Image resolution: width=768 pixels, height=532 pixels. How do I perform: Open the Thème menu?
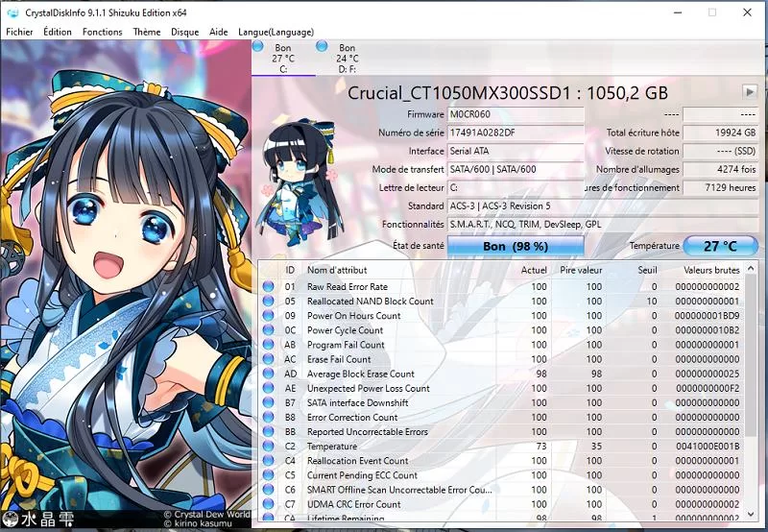147,32
